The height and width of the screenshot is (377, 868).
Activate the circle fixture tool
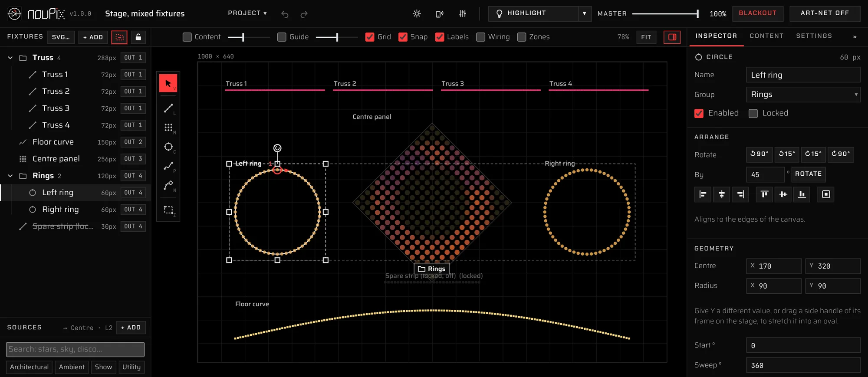pyautogui.click(x=168, y=147)
